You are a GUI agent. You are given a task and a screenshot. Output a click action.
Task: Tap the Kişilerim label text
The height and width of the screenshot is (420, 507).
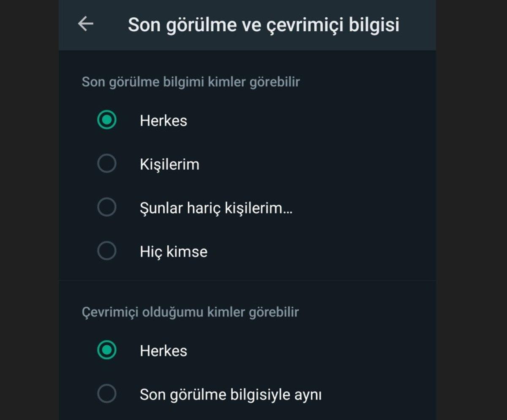[169, 164]
